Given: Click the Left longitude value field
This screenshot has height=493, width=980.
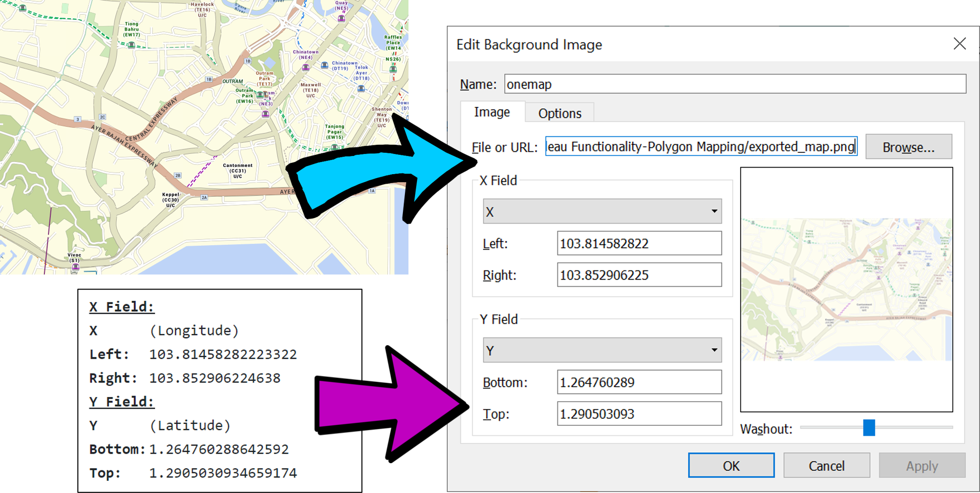Looking at the screenshot, I should 639,244.
